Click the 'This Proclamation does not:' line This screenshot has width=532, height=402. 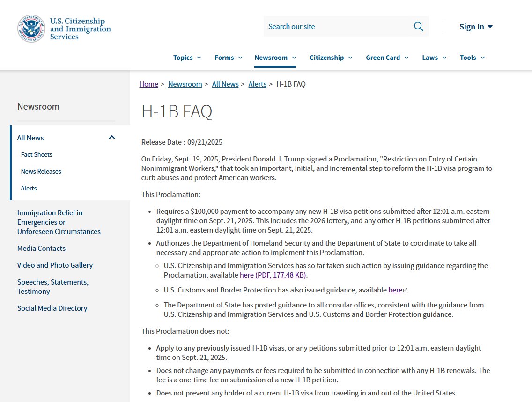[x=185, y=331]
